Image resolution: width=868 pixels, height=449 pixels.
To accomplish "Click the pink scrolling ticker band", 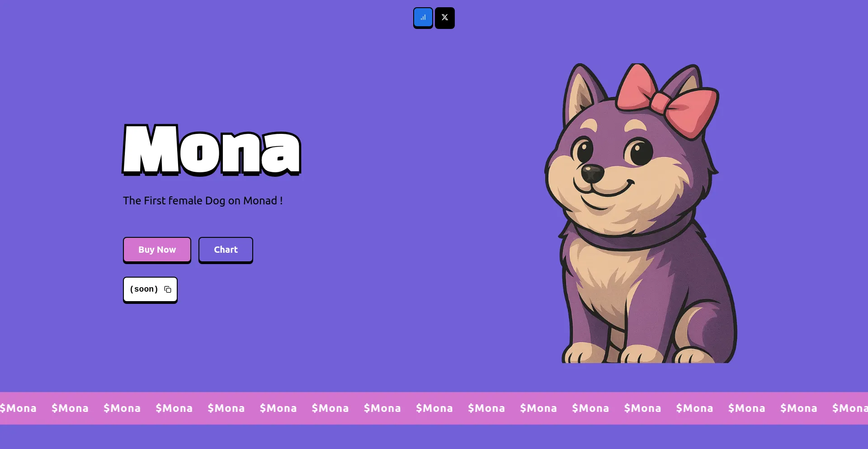I will 434,408.
